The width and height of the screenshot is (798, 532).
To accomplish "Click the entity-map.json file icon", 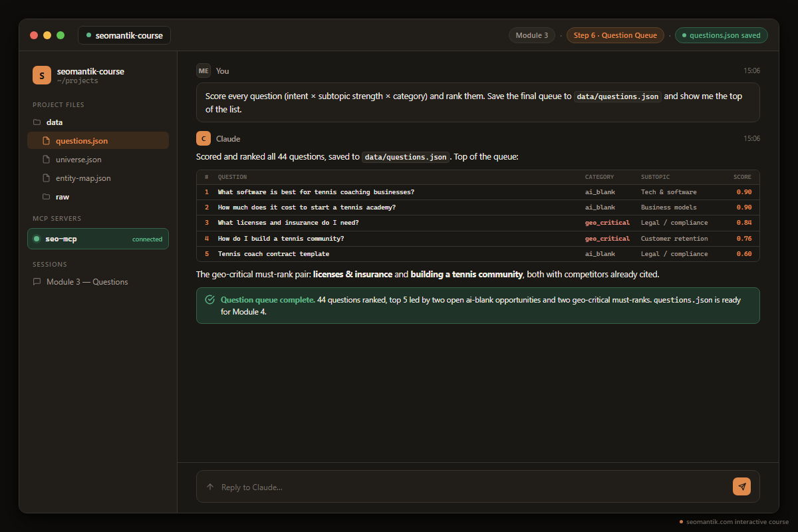I will pyautogui.click(x=47, y=178).
